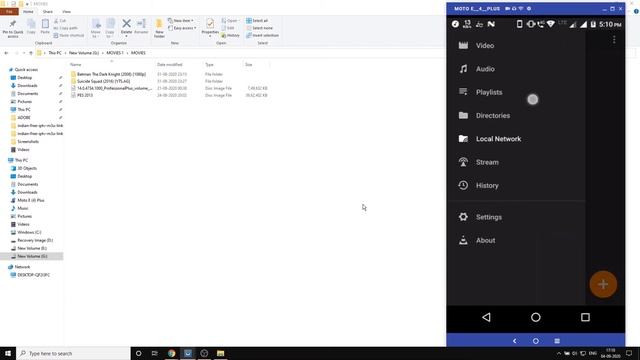Screen dimensions: 640x360
Task: Click Paste shortcut in the ribbon
Action: pos(69,36)
